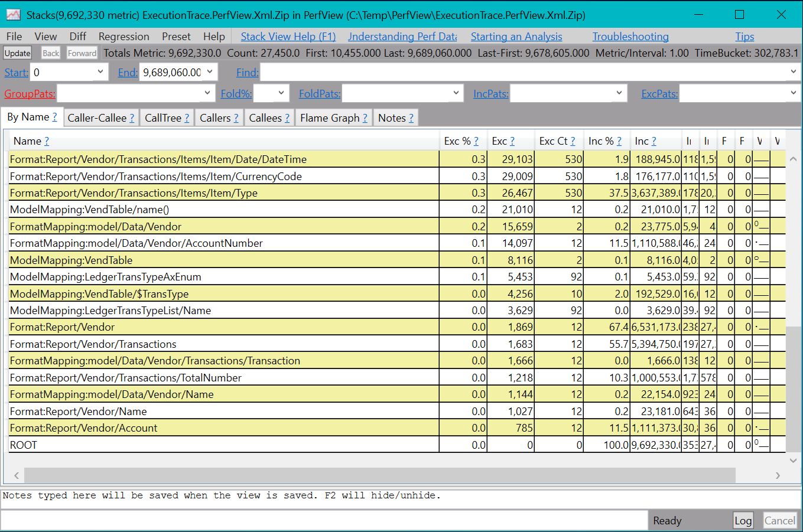Open the View menu
This screenshot has width=803, height=532.
(x=45, y=37)
